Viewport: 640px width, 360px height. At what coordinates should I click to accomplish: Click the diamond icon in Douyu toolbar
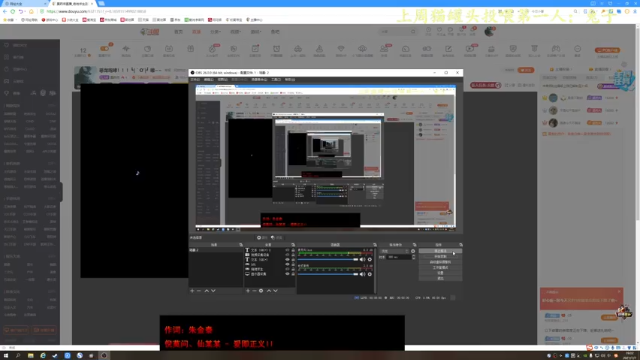(x=341, y=49)
